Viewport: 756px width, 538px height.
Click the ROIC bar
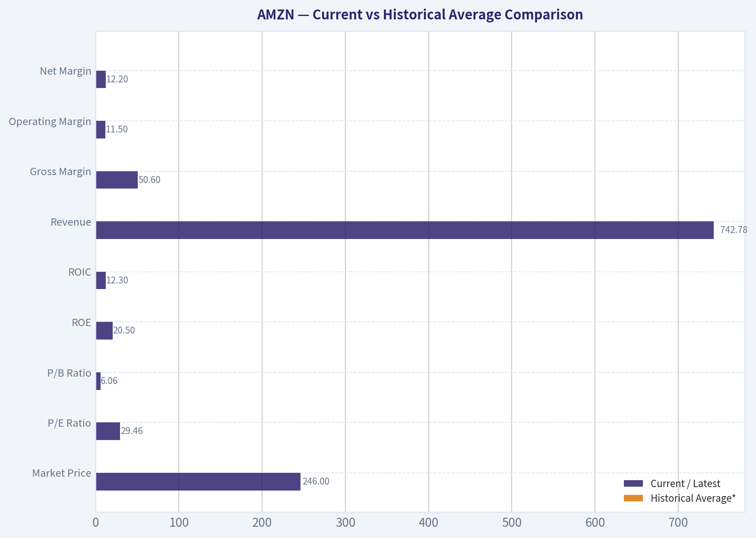point(101,280)
